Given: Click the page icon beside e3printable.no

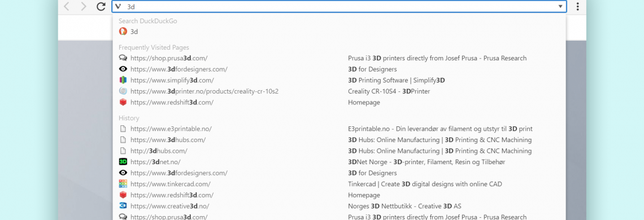Looking at the screenshot, I should click(x=123, y=129).
